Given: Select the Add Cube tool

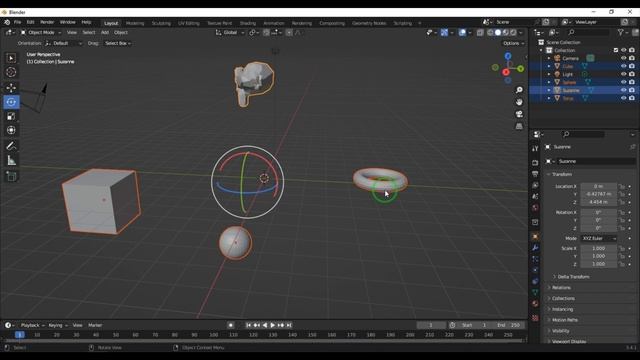Looking at the screenshot, I should 11,176.
